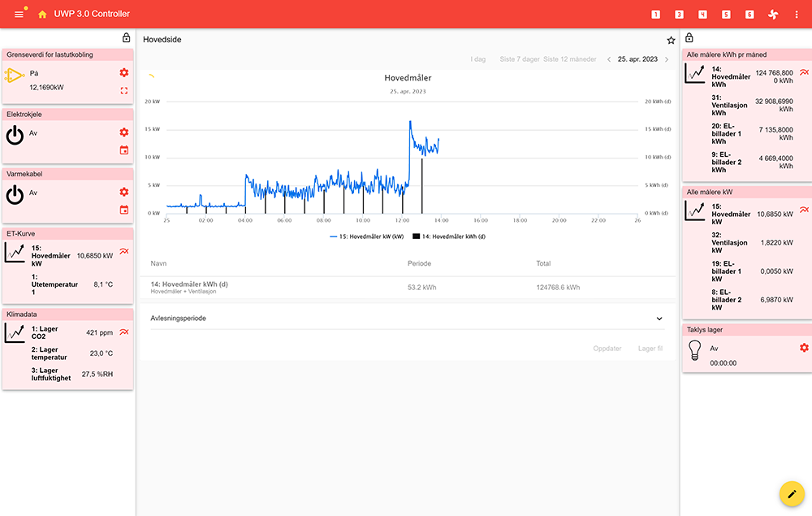
Task: Toggle the Varmekabel power button
Action: pyautogui.click(x=15, y=195)
